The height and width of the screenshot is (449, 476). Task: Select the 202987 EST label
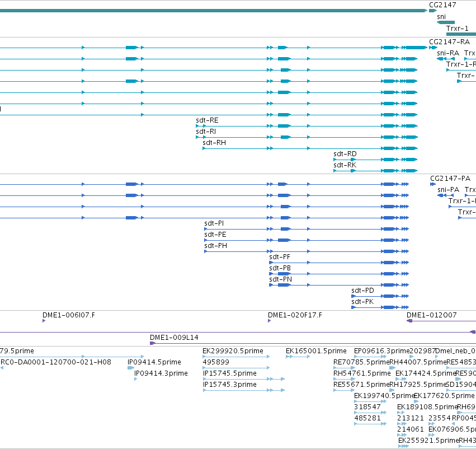tap(422, 351)
